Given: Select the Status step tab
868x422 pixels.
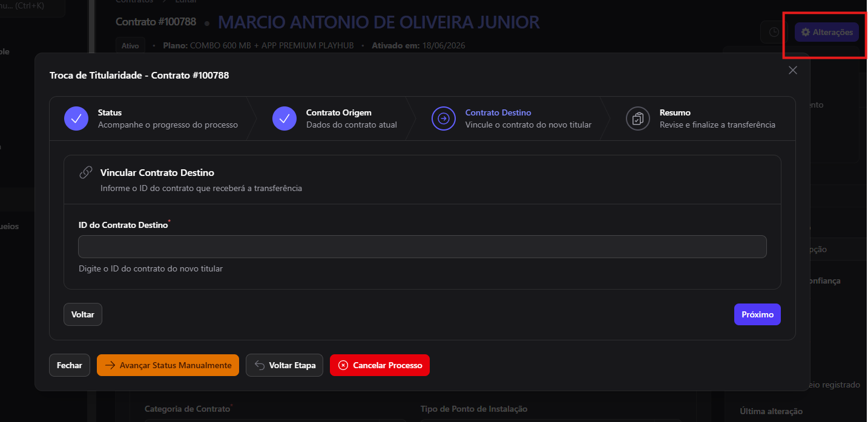Looking at the screenshot, I should pos(151,118).
